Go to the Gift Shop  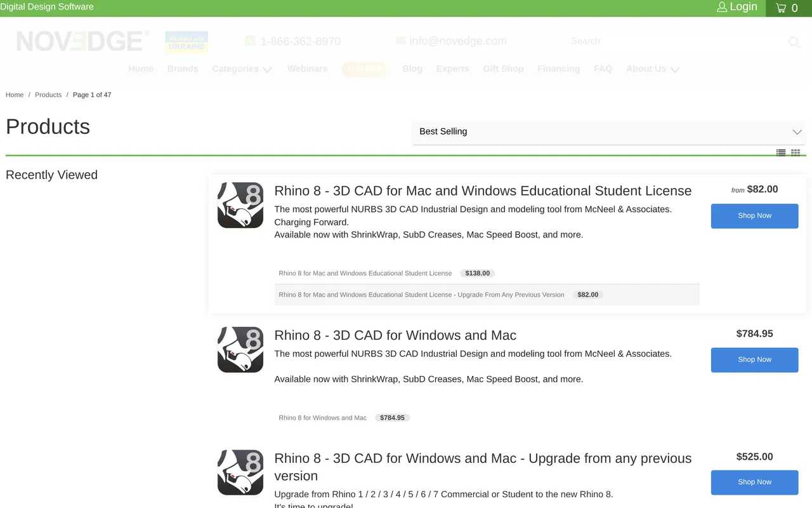click(x=503, y=69)
